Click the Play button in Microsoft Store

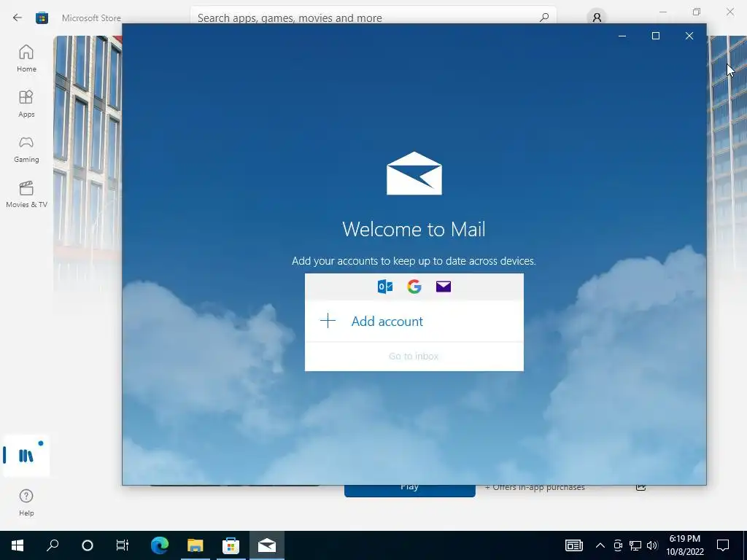pyautogui.click(x=410, y=491)
